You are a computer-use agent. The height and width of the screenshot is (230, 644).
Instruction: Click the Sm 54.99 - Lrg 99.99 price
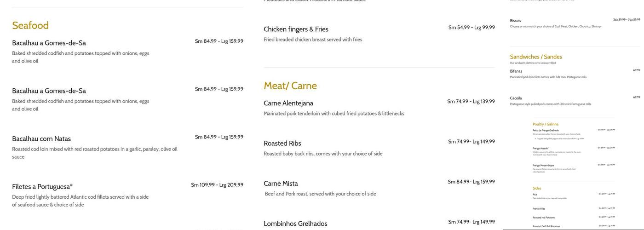[471, 28]
